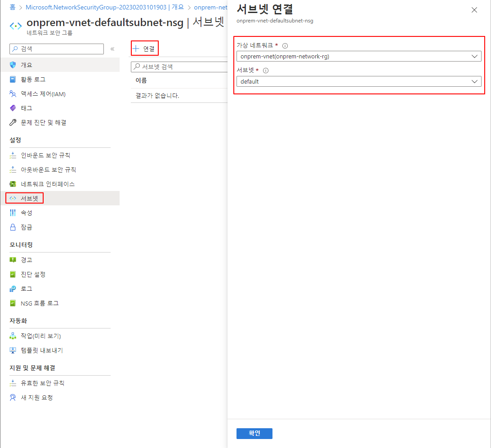The image size is (491, 448).
Task: Click the 템플릿 내보내기 icon
Action: [x=13, y=350]
